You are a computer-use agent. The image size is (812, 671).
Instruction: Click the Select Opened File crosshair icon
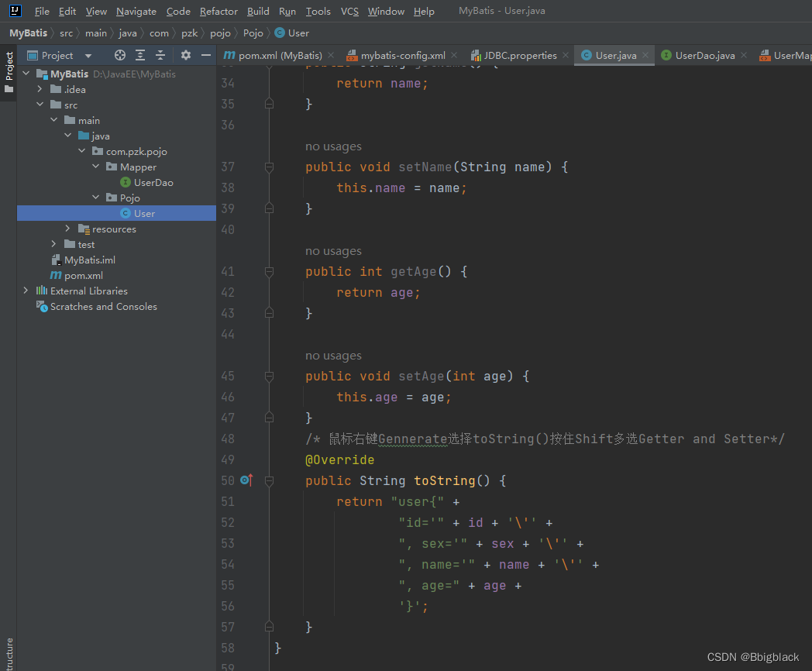pos(119,55)
